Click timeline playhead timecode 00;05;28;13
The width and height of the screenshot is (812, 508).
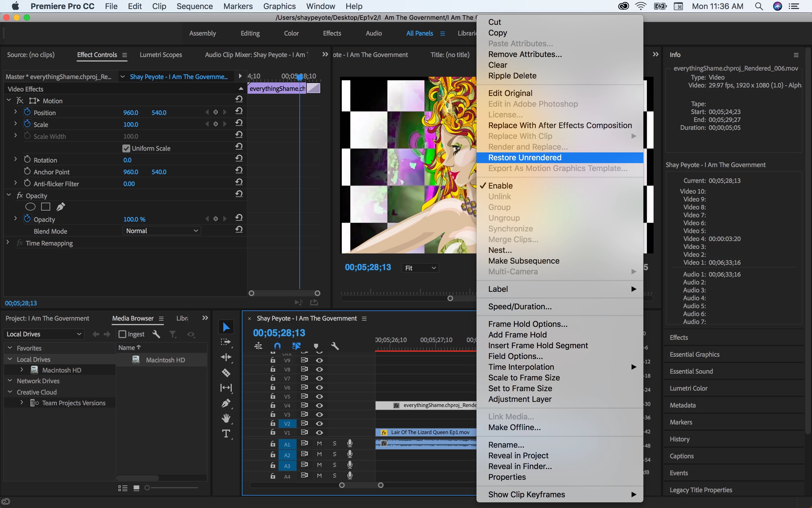[279, 333]
